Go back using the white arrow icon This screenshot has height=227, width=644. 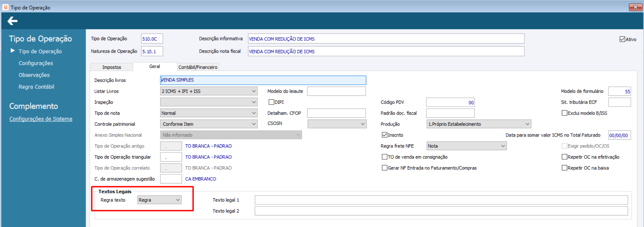tap(13, 21)
